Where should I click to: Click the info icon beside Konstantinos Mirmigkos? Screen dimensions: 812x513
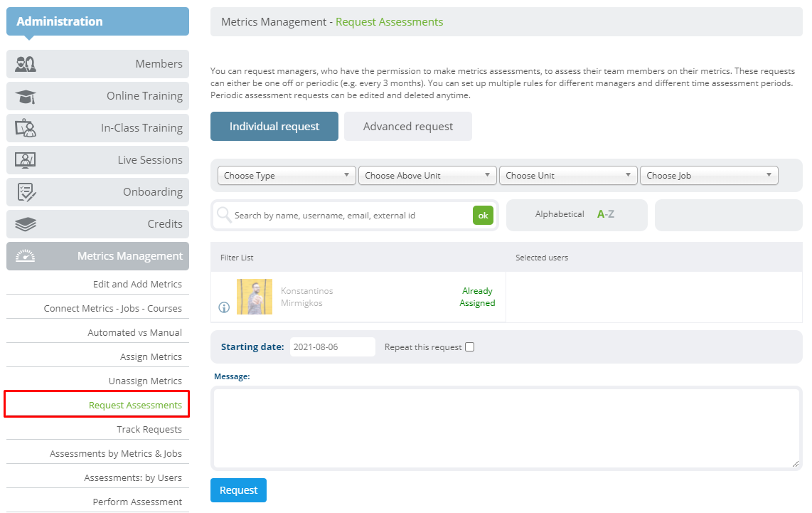click(x=224, y=307)
